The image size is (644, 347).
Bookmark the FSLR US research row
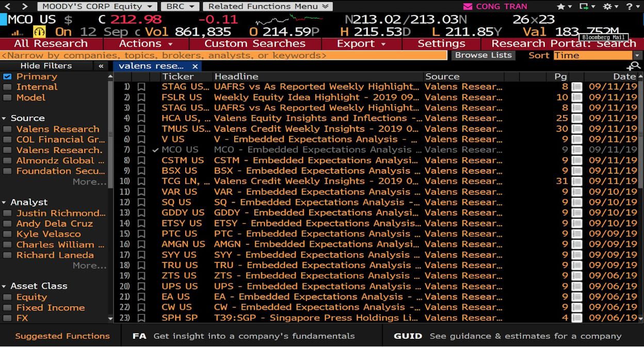pos(141,97)
